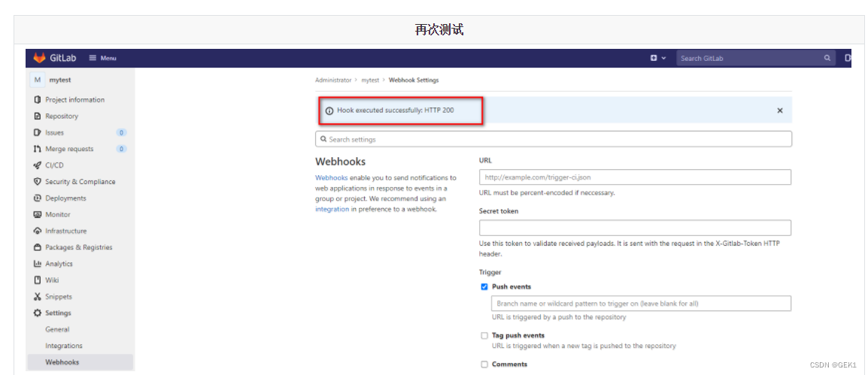Click the search magnifier icon in navbar
868x375 pixels.
tap(827, 58)
